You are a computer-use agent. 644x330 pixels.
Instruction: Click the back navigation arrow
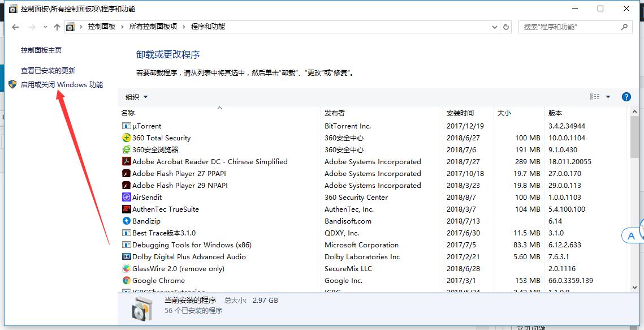click(x=15, y=26)
